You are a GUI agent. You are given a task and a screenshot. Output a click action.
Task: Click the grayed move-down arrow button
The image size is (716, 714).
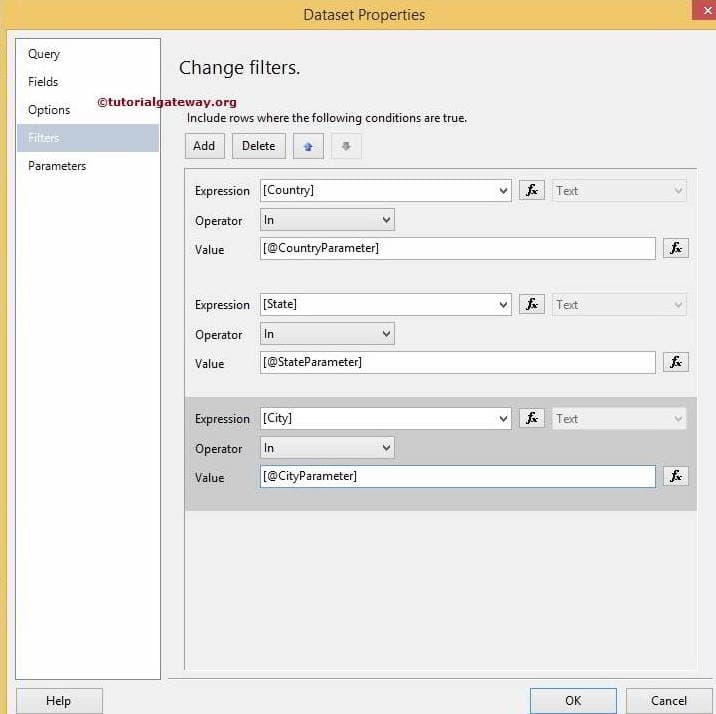(346, 146)
